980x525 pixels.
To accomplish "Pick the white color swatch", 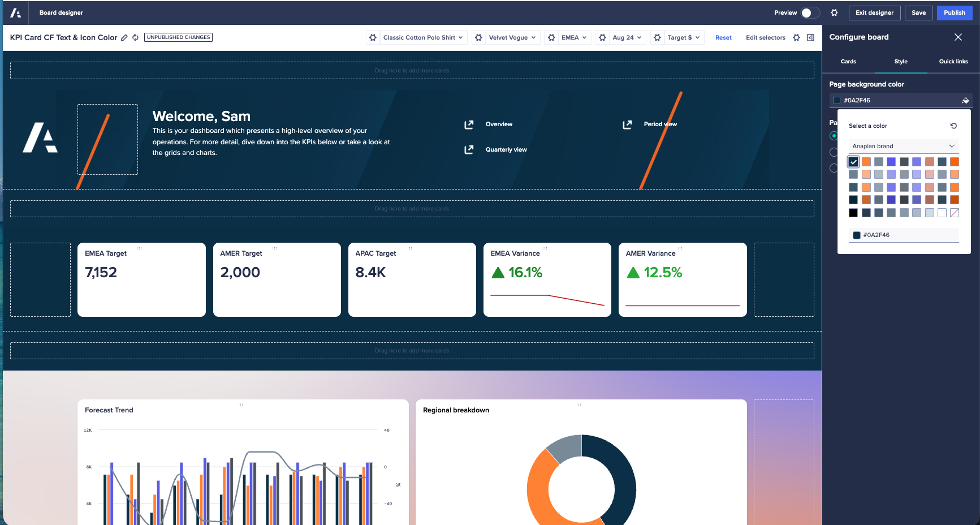I will (x=942, y=213).
